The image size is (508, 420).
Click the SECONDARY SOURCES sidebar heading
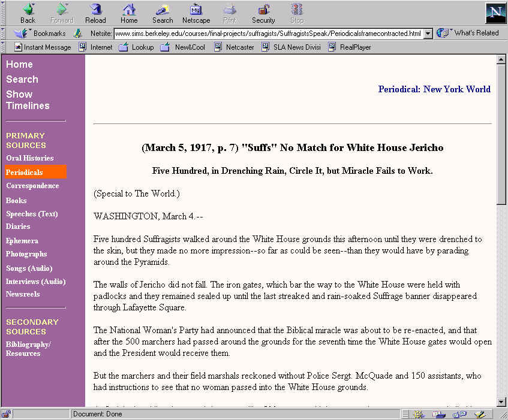pos(32,327)
